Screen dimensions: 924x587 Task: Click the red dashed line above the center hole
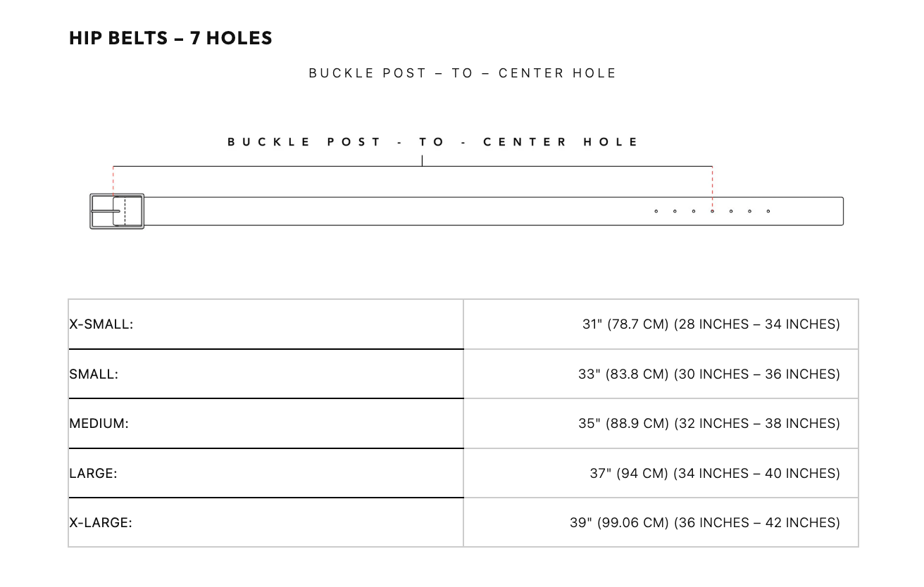[712, 187]
